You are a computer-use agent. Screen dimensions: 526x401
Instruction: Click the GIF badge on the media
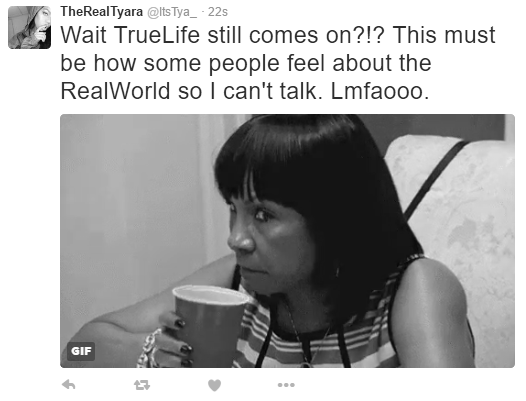[x=81, y=351]
